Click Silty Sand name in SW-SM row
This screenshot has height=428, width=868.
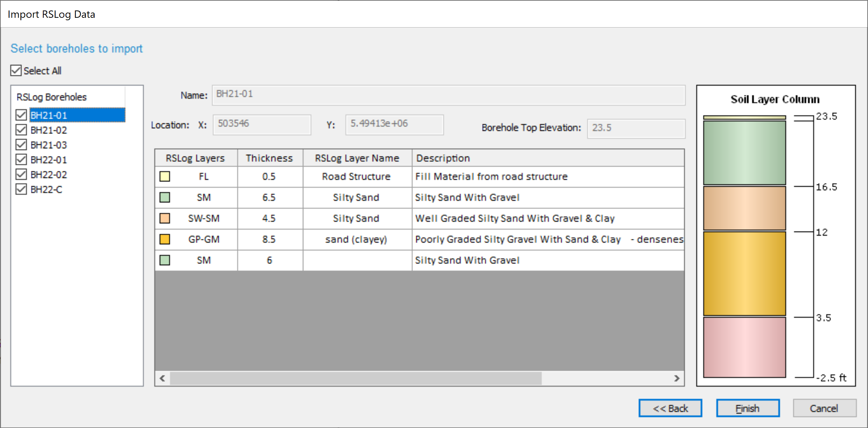[357, 218]
